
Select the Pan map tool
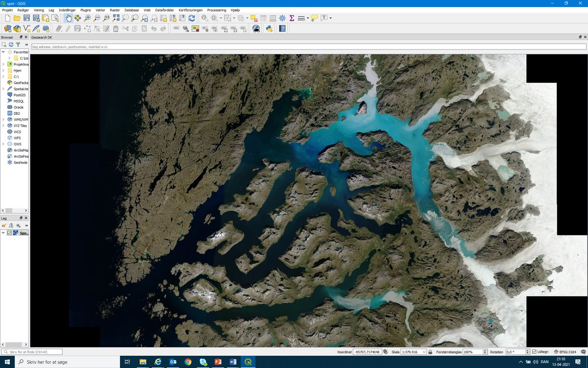pos(69,18)
